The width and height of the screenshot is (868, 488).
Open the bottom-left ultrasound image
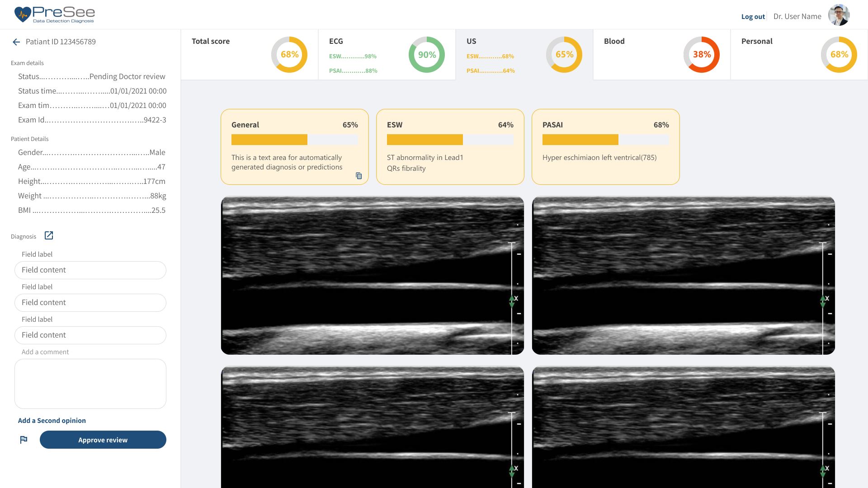(x=373, y=427)
